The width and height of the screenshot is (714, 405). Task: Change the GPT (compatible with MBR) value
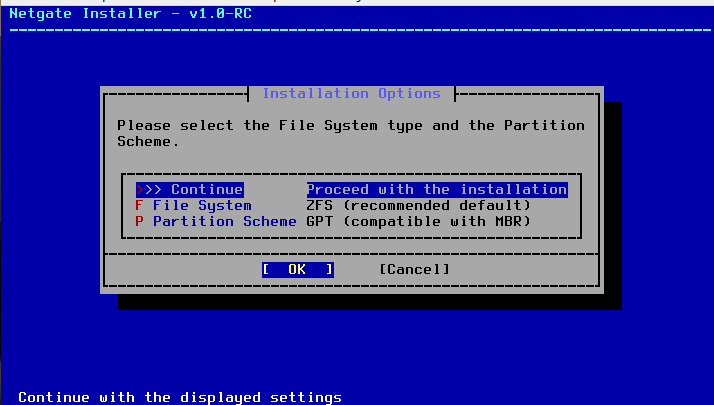[x=418, y=221]
